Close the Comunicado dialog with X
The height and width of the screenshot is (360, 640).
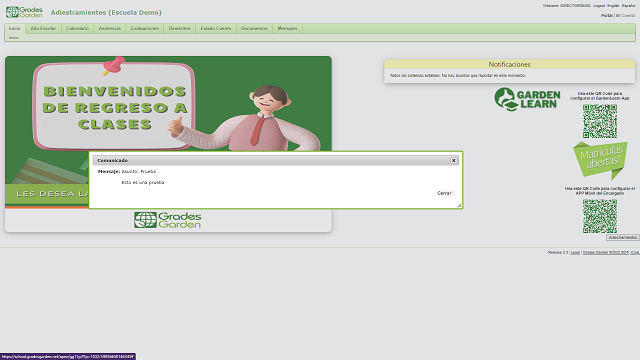point(453,160)
